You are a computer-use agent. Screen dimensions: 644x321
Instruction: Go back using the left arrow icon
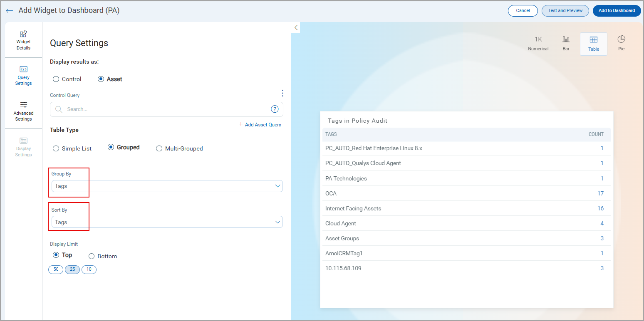coord(9,11)
